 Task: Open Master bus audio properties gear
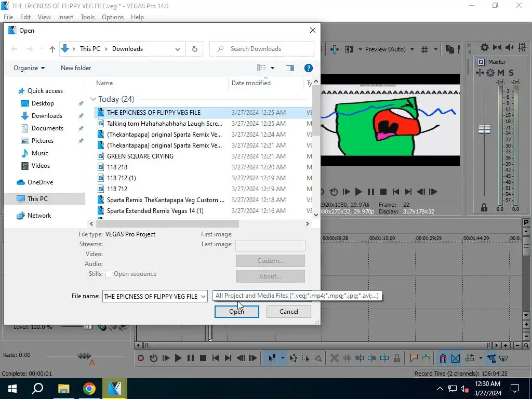[485, 47]
